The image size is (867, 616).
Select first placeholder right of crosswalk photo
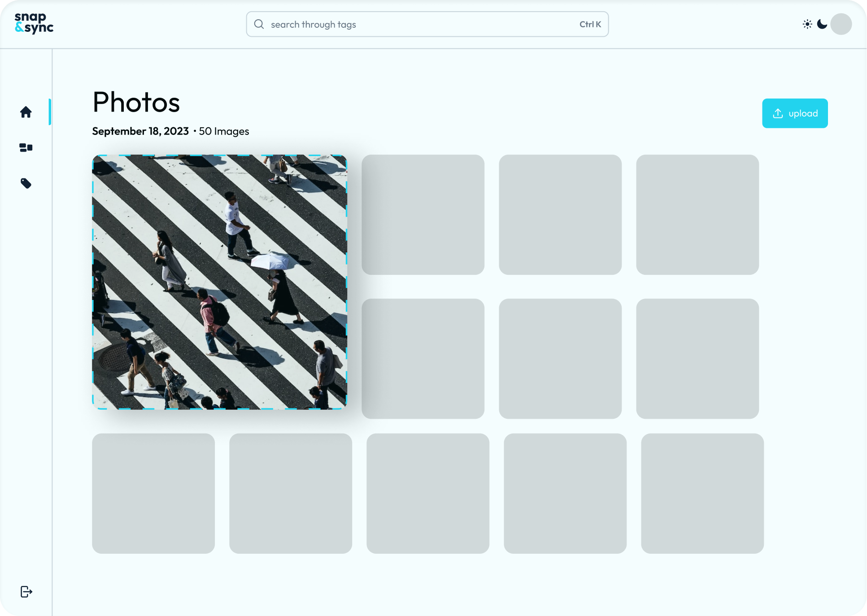tap(423, 215)
